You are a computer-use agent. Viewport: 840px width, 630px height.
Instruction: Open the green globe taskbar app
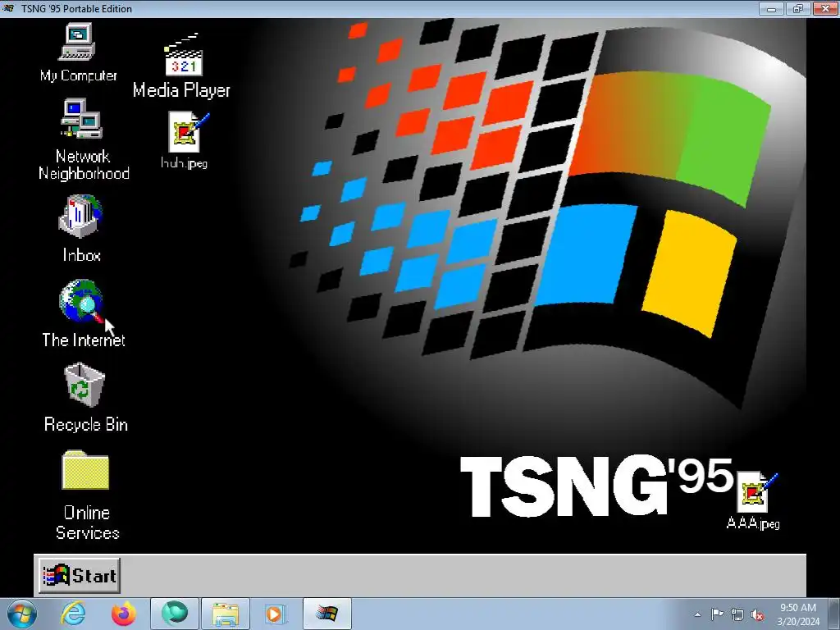[x=175, y=614]
